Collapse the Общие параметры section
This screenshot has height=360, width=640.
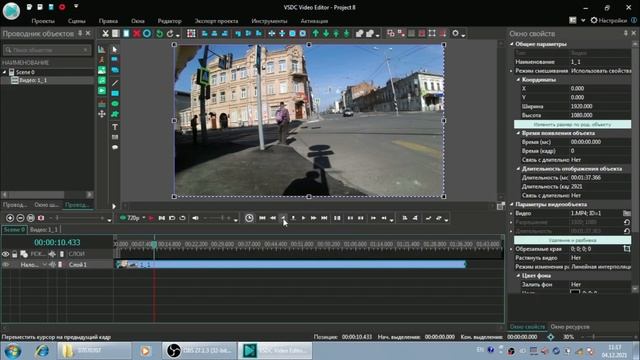click(512, 44)
